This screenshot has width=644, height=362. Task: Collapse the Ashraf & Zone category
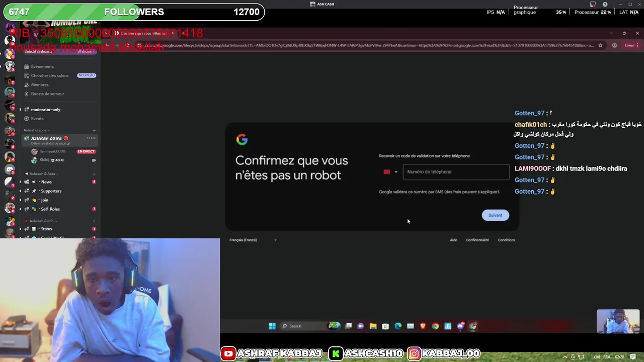click(x=36, y=130)
